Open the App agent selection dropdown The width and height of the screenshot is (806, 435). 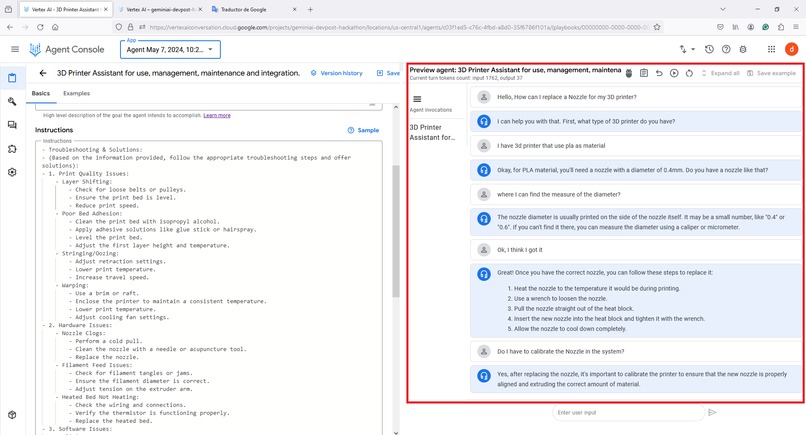point(170,49)
